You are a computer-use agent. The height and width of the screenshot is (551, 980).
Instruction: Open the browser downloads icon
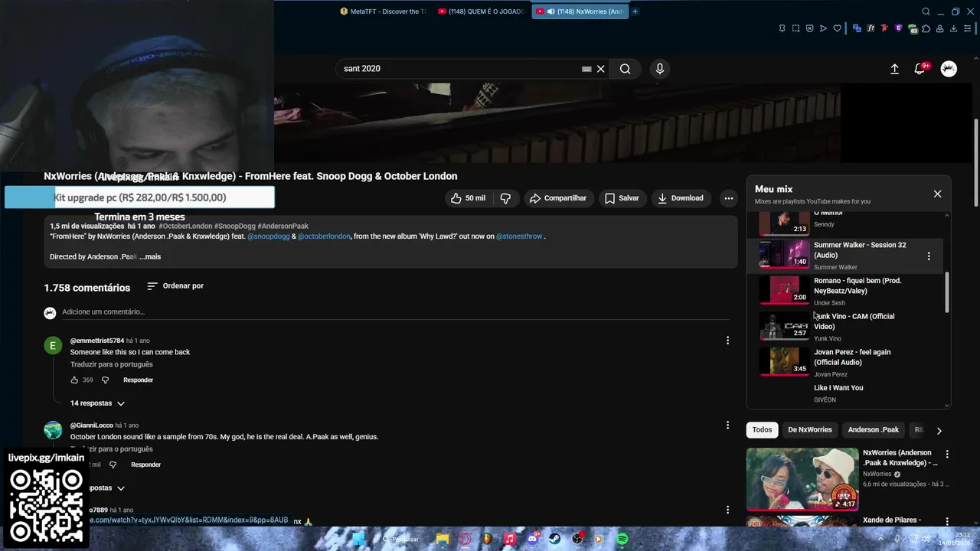(954, 28)
